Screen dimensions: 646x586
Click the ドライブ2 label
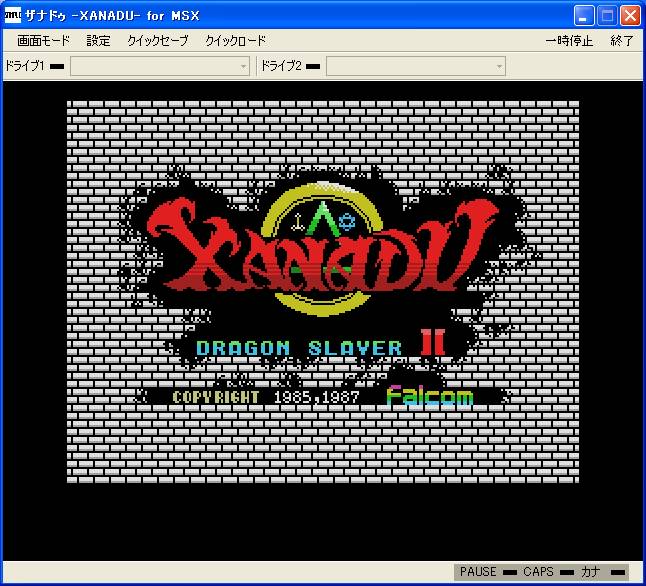pyautogui.click(x=281, y=66)
